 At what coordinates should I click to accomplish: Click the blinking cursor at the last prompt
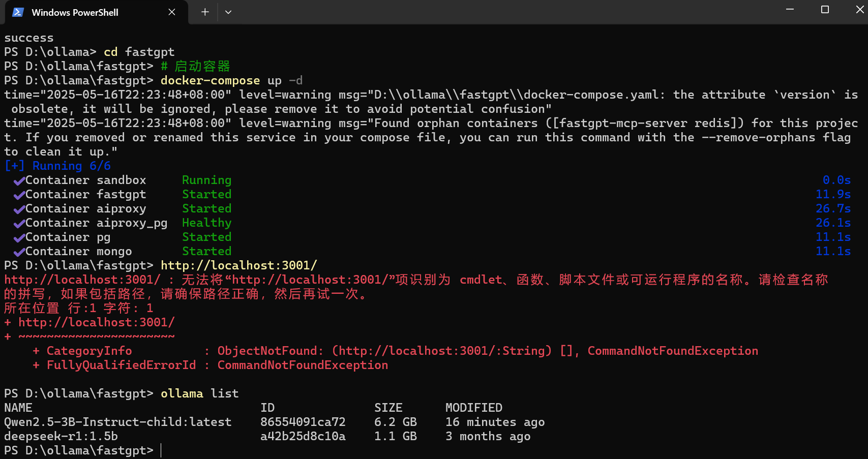tap(161, 450)
